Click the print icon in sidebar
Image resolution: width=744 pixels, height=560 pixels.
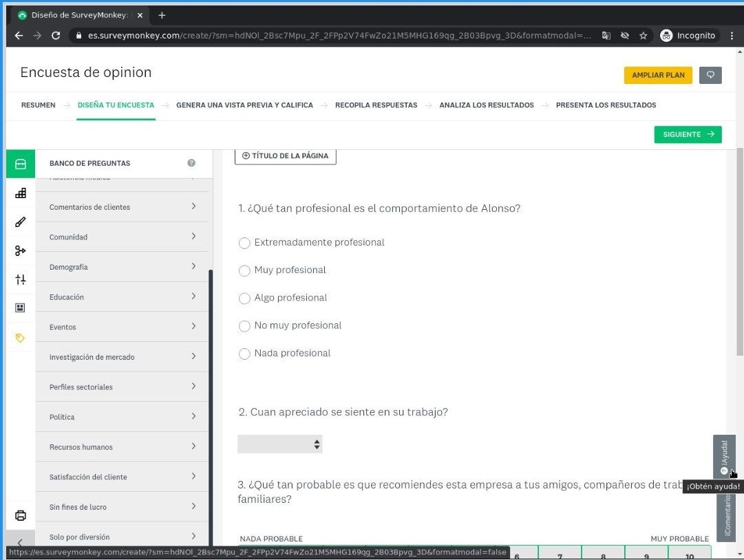point(21,515)
